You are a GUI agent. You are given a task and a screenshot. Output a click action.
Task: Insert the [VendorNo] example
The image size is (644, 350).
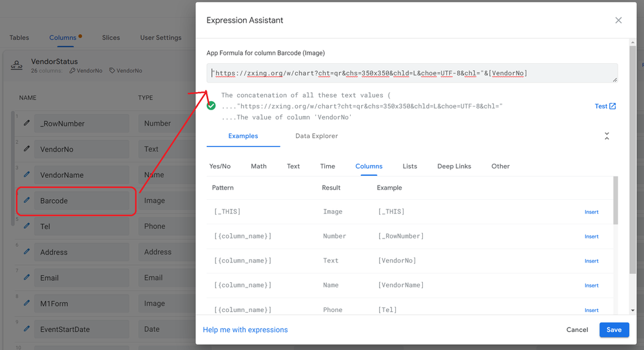591,261
